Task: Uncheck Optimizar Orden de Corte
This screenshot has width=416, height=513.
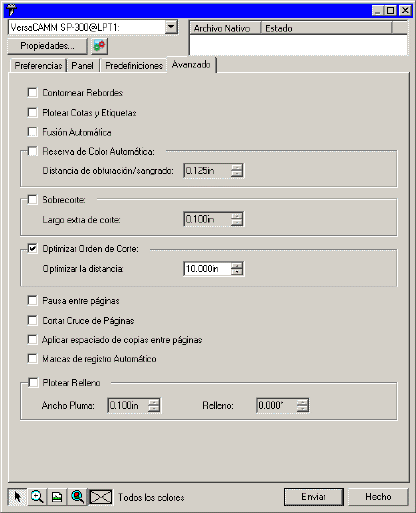Action: coord(32,249)
